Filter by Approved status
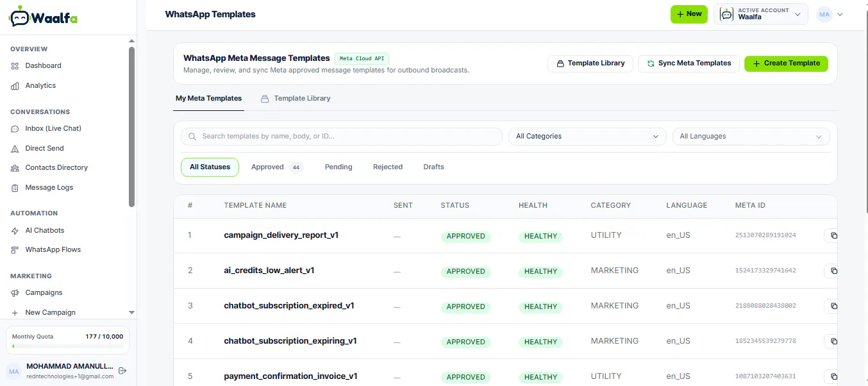The image size is (868, 386). tap(276, 167)
